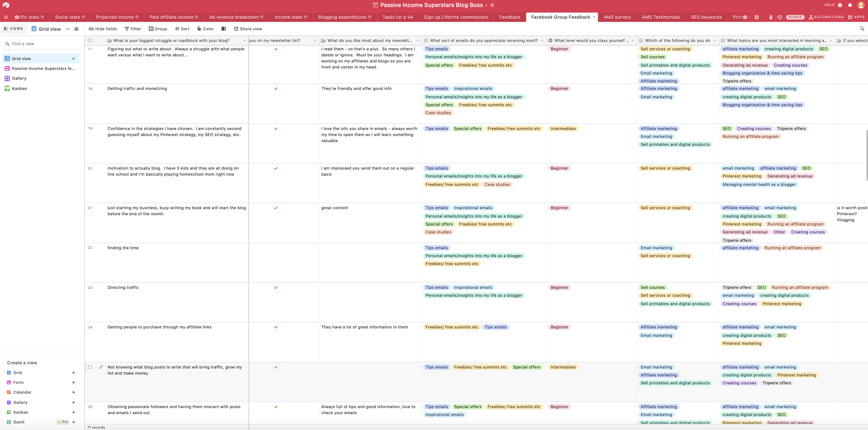
Task: Open search within the grid view
Action: click(x=862, y=29)
